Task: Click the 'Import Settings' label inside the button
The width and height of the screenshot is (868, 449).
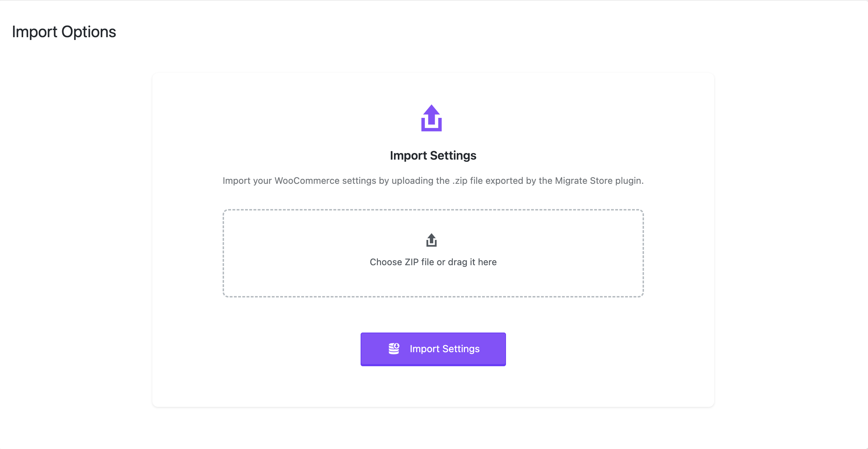Action: coord(445,349)
